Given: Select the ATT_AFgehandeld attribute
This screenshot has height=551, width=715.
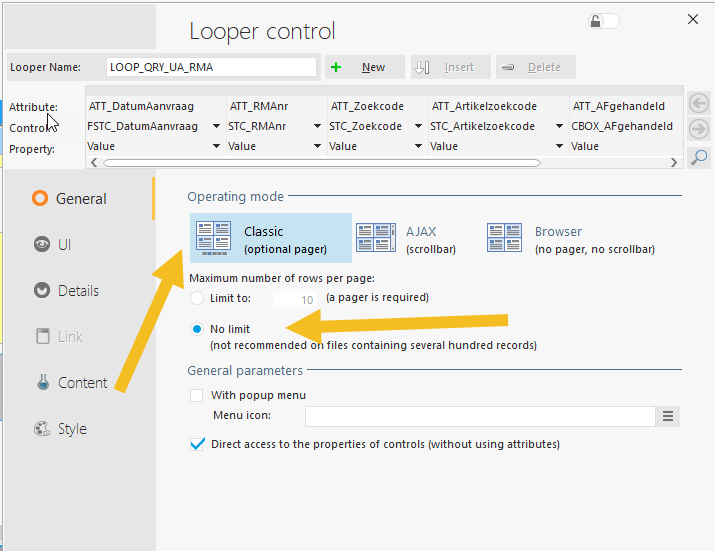Looking at the screenshot, I should [618, 106].
